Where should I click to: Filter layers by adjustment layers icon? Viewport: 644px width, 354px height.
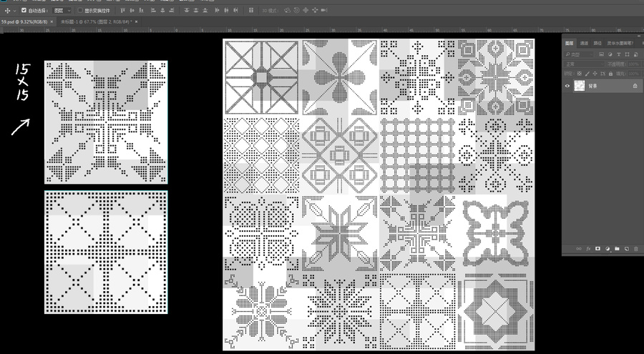pos(610,54)
